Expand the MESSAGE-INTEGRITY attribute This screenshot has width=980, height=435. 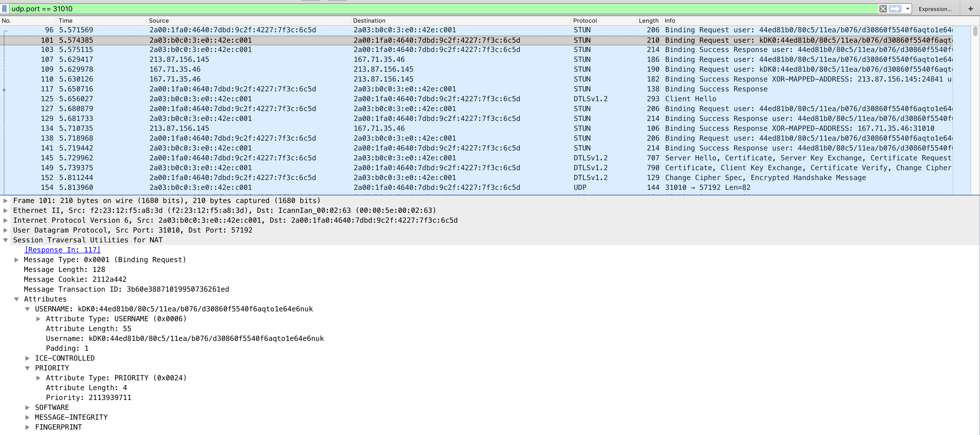click(x=27, y=417)
